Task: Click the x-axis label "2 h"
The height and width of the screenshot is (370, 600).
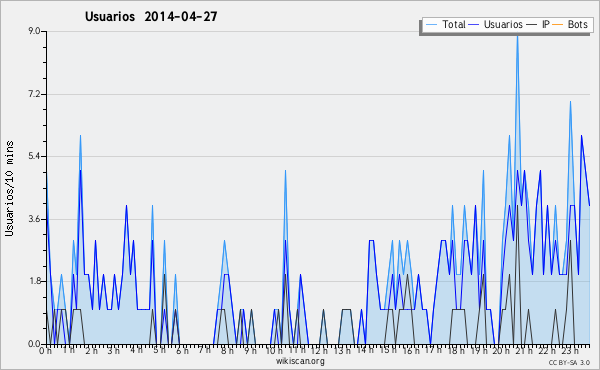Action: [91, 350]
